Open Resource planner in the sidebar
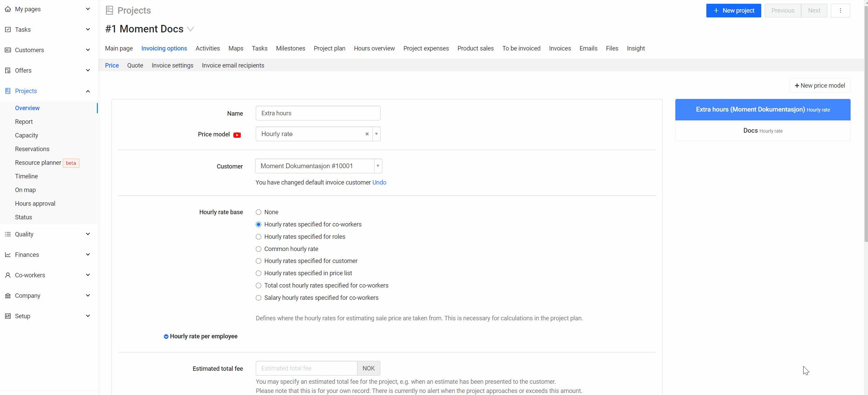The image size is (868, 395). [38, 163]
